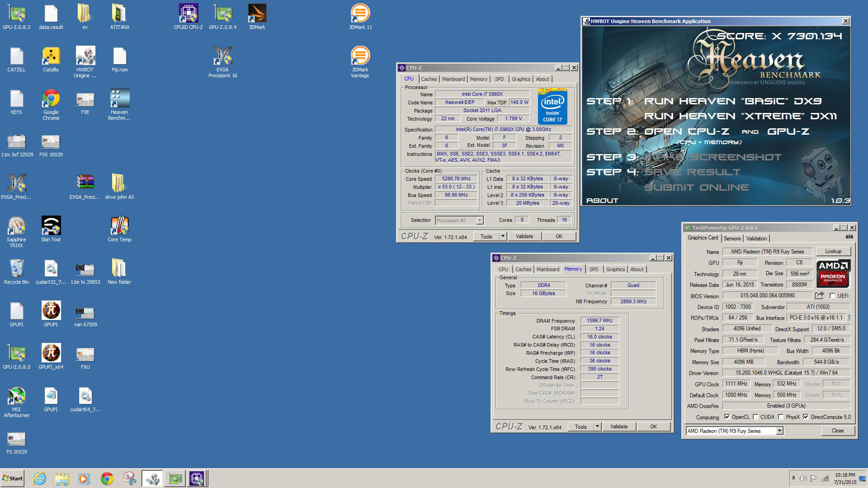This screenshot has width=868, height=488.
Task: Launch the CPUID CPU-Z desktop shortcut
Action: pyautogui.click(x=188, y=17)
